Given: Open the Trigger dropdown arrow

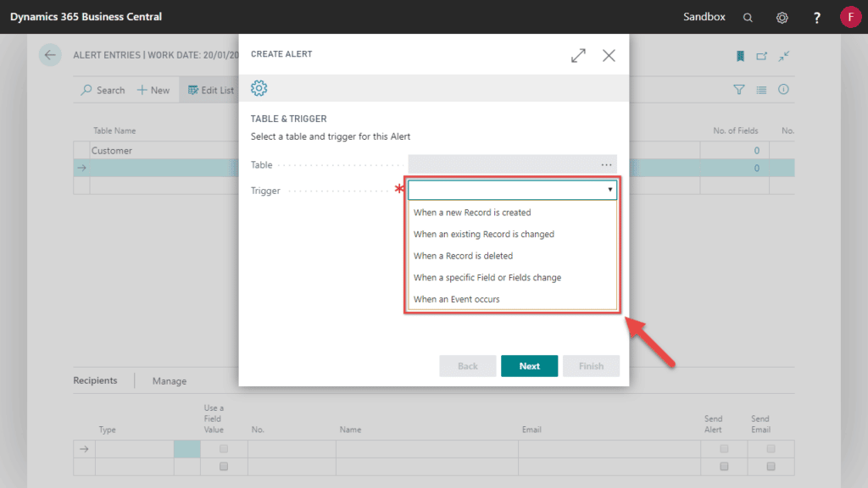Looking at the screenshot, I should [609, 190].
